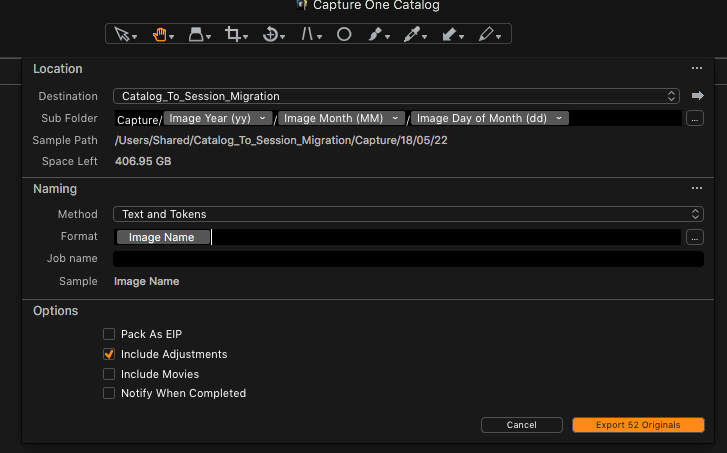727x453 pixels.
Task: Pick the Keystone tool
Action: click(x=307, y=34)
